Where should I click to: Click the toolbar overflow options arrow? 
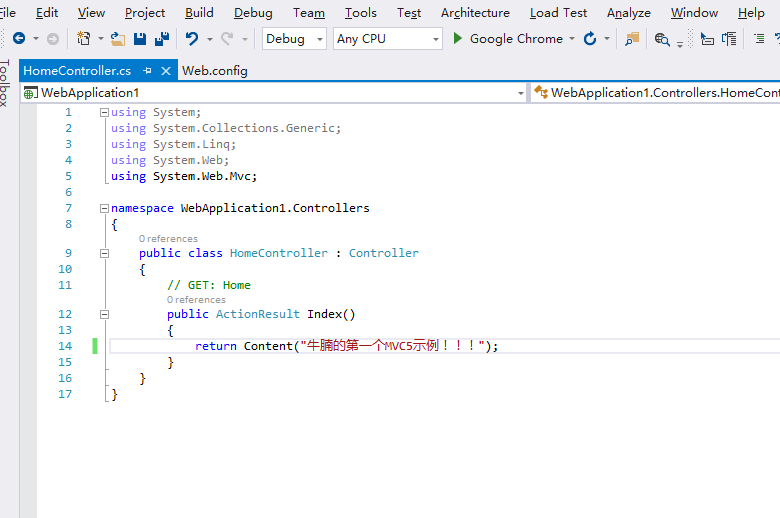pos(680,45)
